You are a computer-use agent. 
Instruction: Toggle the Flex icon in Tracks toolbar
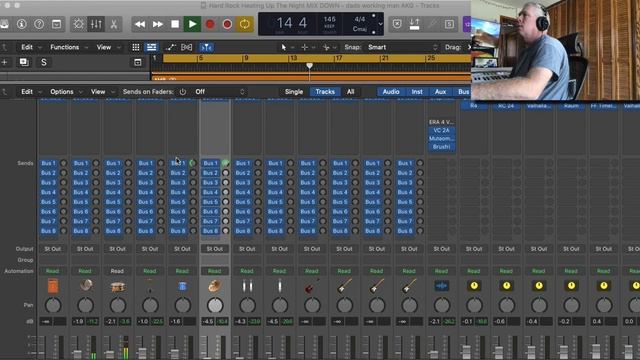coord(187,47)
